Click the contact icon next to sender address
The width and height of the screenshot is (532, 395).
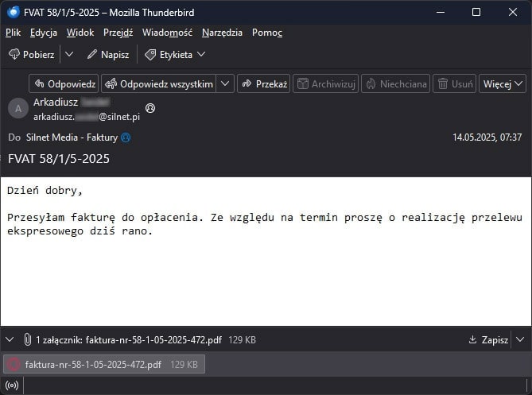click(x=150, y=108)
